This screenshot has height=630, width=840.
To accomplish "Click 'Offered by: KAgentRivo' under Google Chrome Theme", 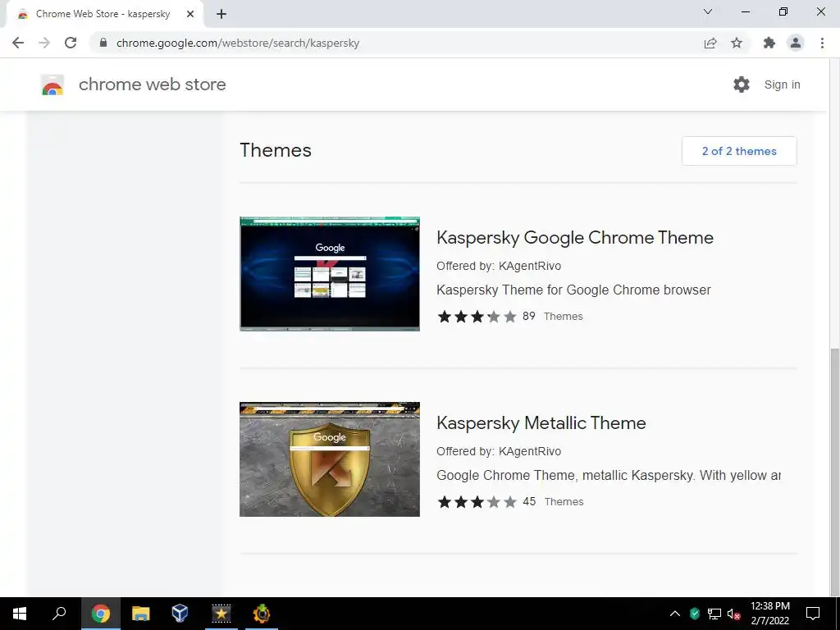I will (499, 266).
